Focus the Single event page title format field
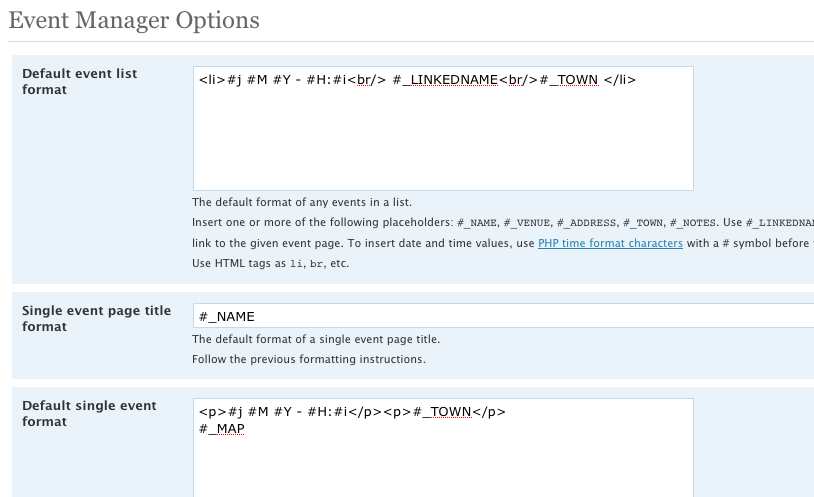The height and width of the screenshot is (497, 814). (504, 316)
